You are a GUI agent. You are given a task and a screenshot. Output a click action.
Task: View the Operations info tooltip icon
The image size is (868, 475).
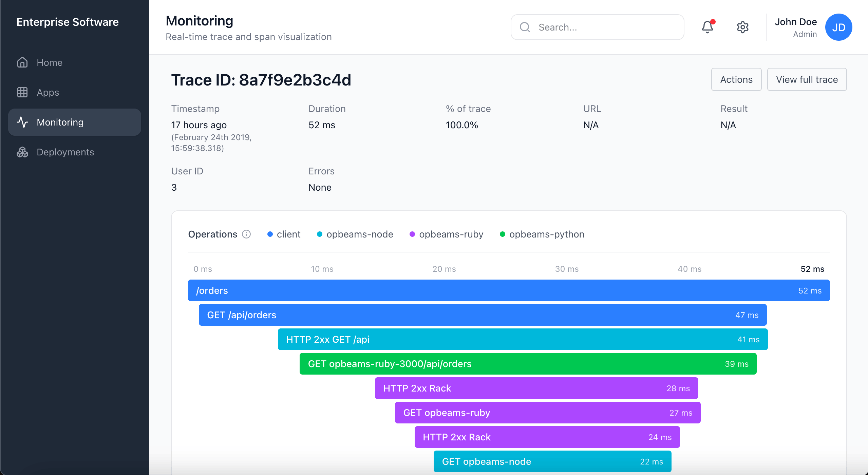point(246,234)
